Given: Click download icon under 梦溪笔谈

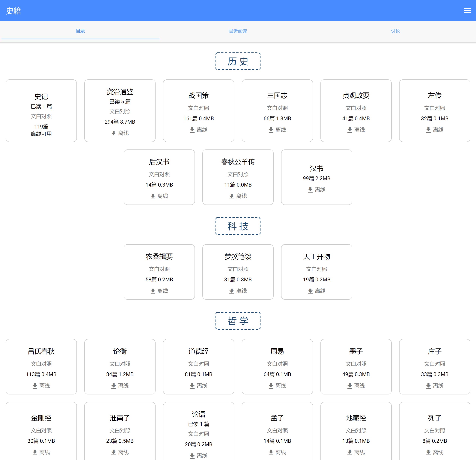Looking at the screenshot, I should coord(231,291).
